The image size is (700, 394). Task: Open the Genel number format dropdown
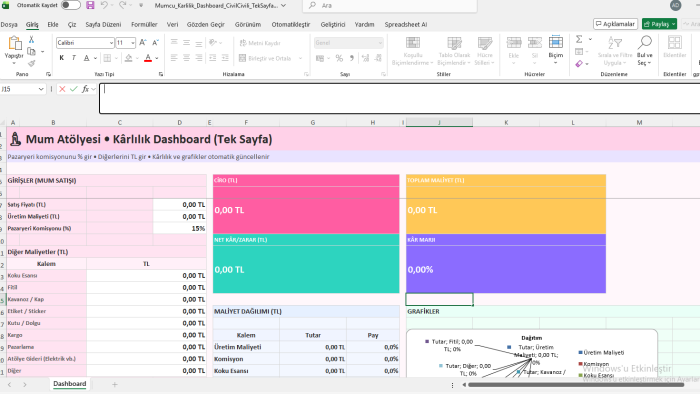(380, 43)
